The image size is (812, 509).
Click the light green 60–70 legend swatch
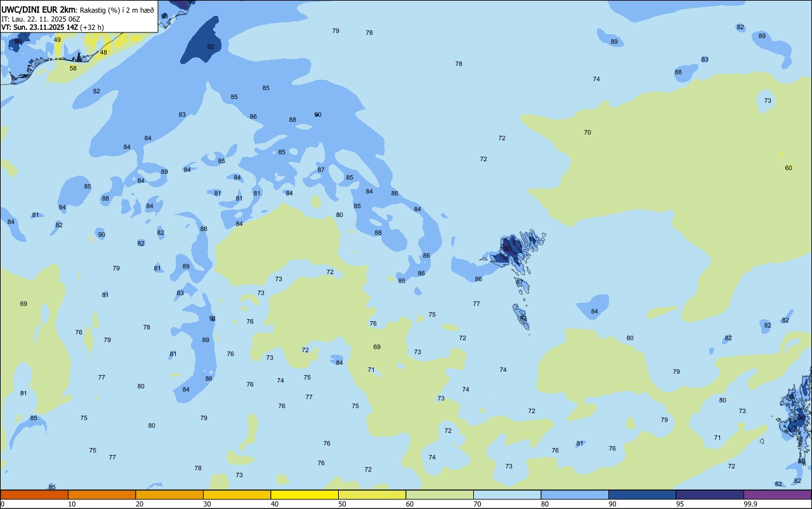(x=440, y=494)
